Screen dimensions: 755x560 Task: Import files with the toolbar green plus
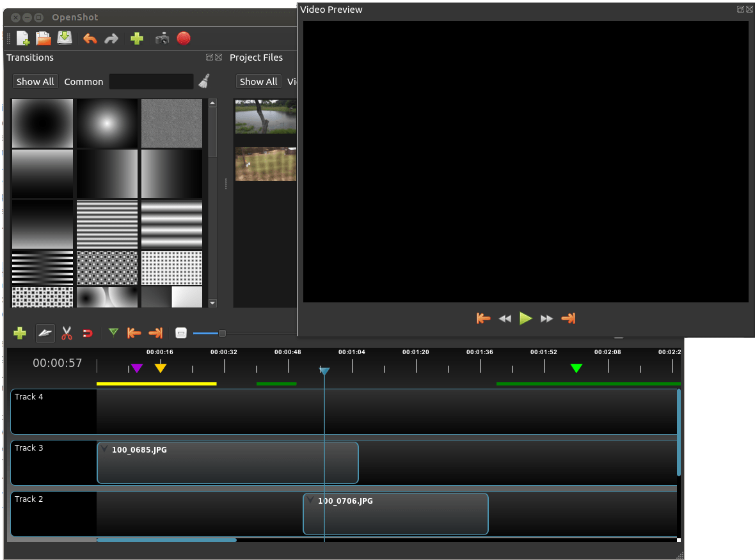(137, 38)
